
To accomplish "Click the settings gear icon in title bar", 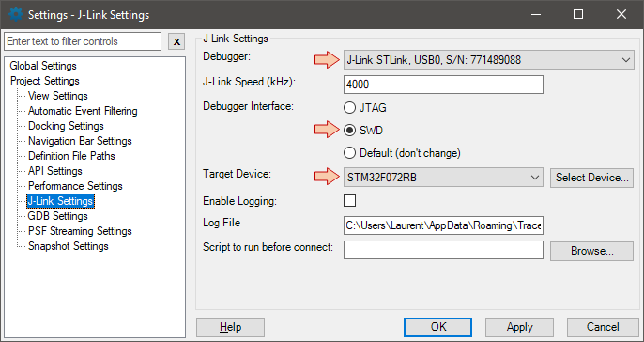I will [x=16, y=15].
